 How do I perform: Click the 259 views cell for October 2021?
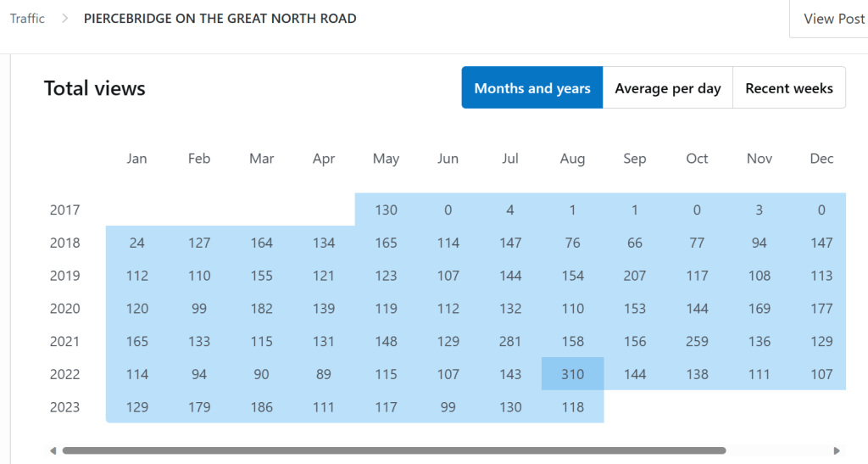tap(697, 341)
